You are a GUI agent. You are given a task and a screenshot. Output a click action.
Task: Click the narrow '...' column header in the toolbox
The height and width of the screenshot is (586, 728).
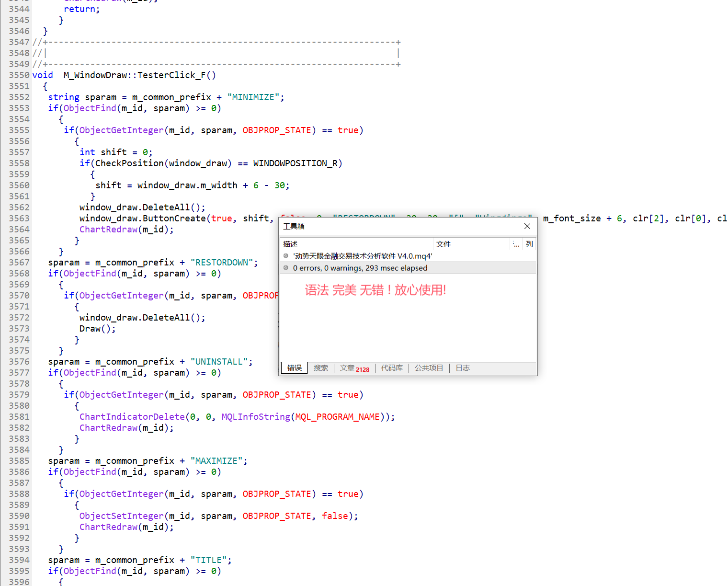coord(516,244)
